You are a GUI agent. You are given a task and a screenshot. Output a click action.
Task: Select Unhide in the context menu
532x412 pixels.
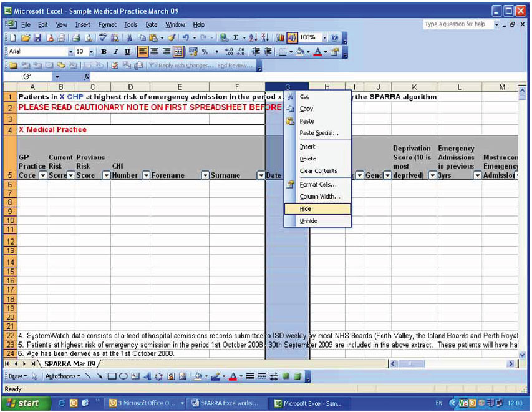click(x=317, y=221)
